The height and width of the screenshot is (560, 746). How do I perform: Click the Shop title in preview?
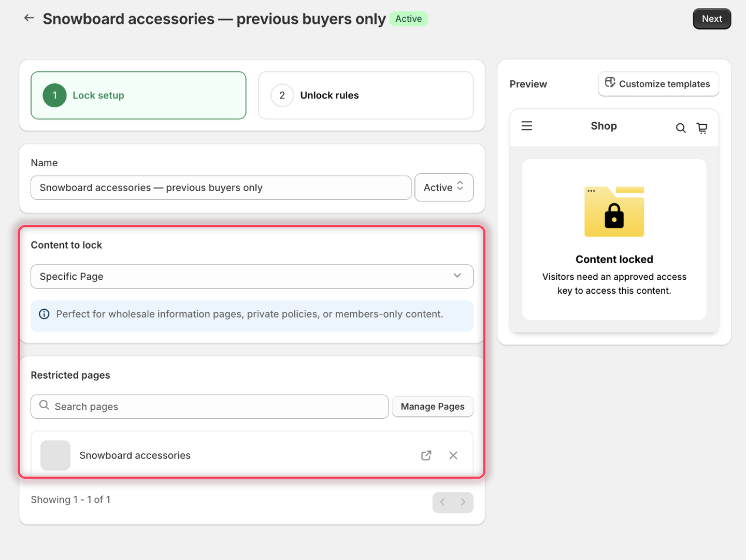[604, 126]
